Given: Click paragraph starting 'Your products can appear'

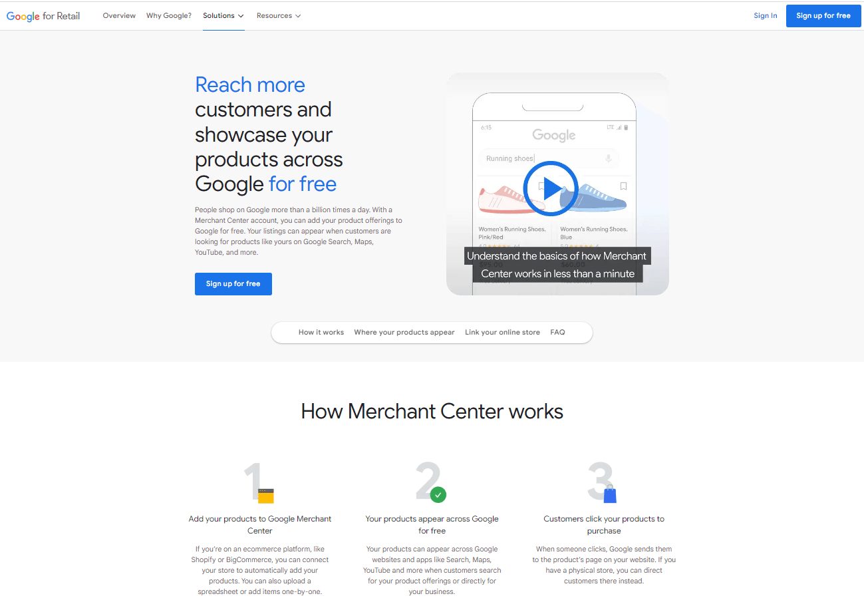Looking at the screenshot, I should (432, 570).
